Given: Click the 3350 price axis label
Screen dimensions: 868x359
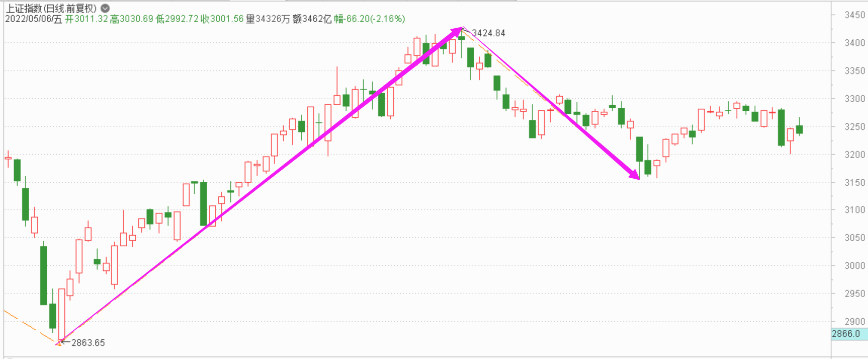Looking at the screenshot, I should (854, 71).
